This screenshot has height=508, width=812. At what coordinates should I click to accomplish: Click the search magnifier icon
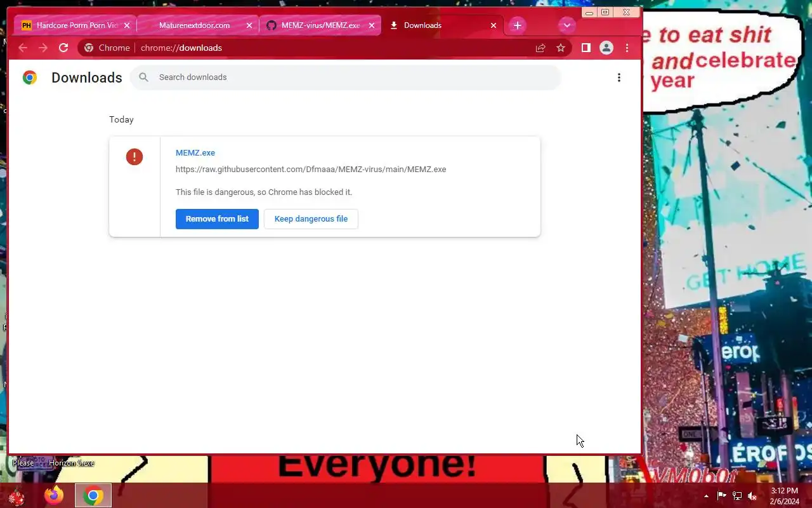tap(144, 77)
